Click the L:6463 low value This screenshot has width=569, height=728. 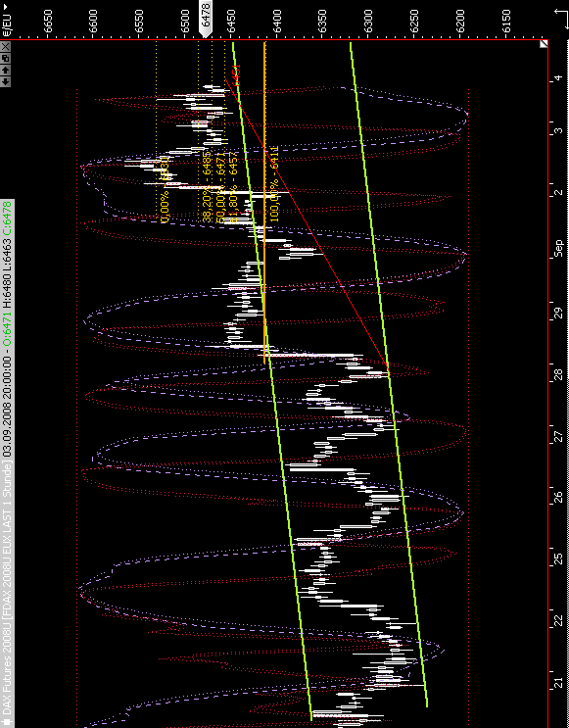click(7, 256)
